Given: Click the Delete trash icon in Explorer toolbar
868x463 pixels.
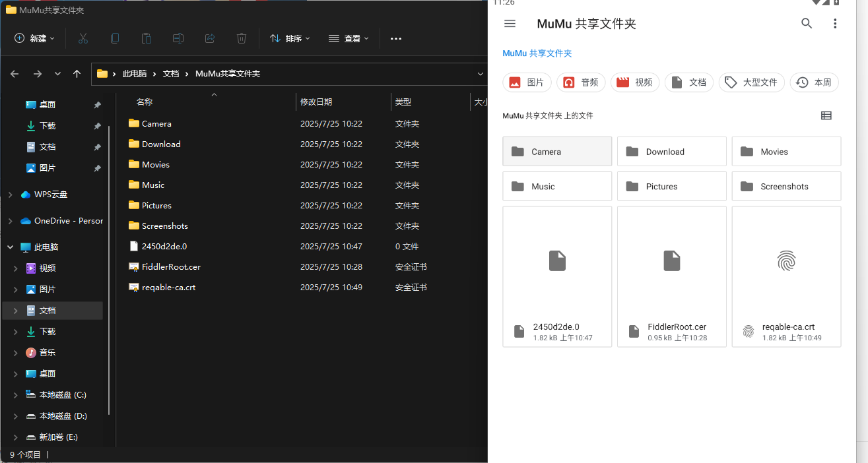Looking at the screenshot, I should pyautogui.click(x=242, y=38).
